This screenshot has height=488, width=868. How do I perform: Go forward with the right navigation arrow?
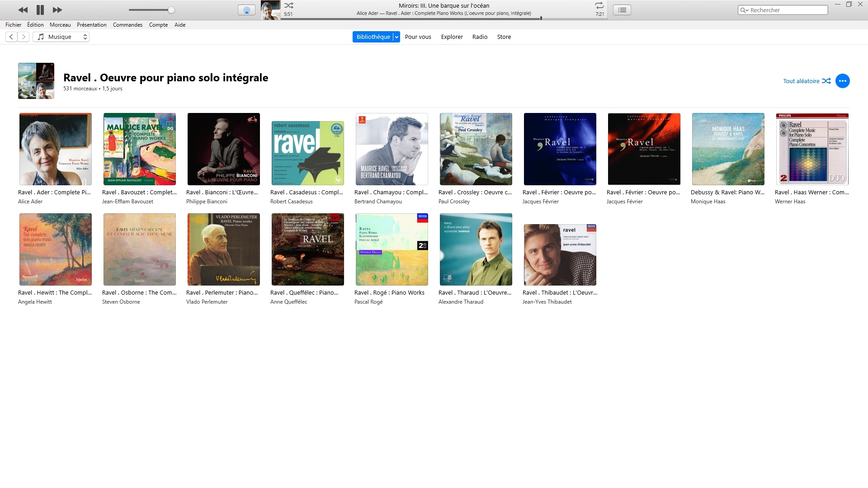[24, 37]
